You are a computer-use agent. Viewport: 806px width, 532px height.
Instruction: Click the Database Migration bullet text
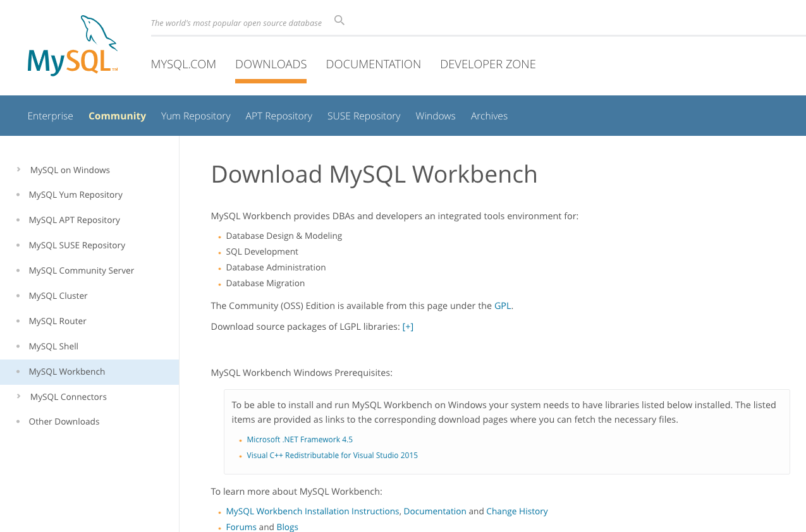click(266, 283)
